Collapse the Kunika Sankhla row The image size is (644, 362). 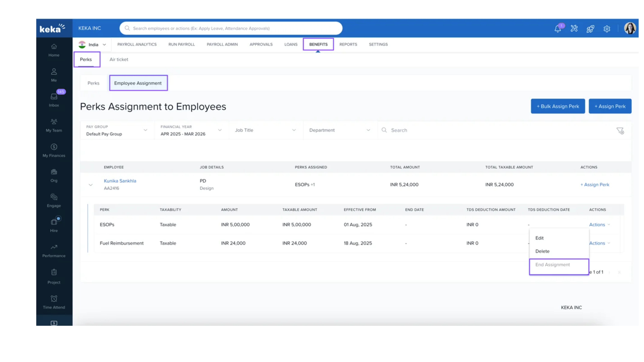point(90,185)
